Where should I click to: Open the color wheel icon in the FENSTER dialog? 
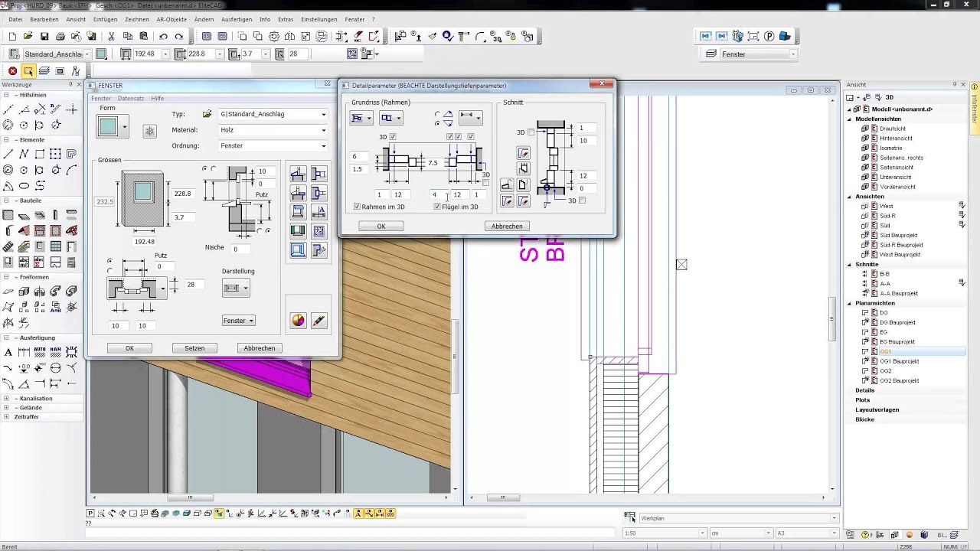(x=298, y=321)
